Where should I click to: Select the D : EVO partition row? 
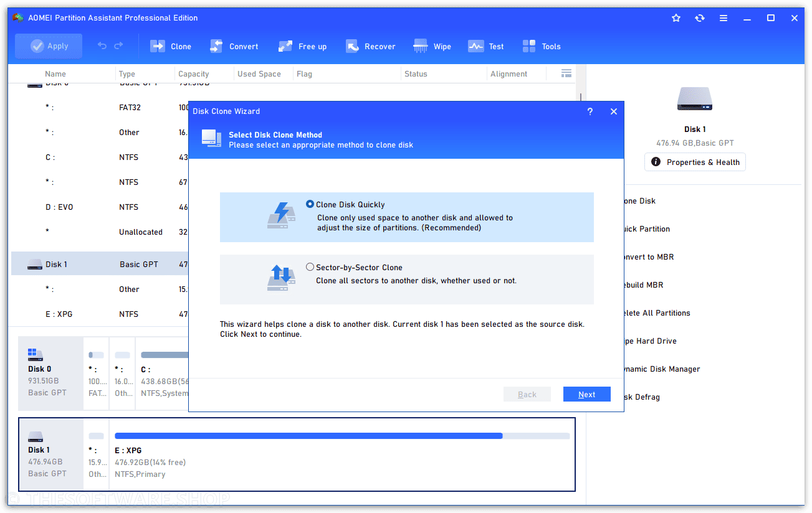[100, 207]
